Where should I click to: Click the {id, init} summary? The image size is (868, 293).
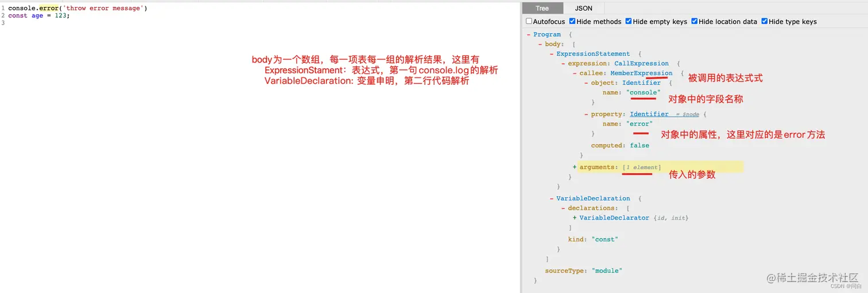[671, 218]
